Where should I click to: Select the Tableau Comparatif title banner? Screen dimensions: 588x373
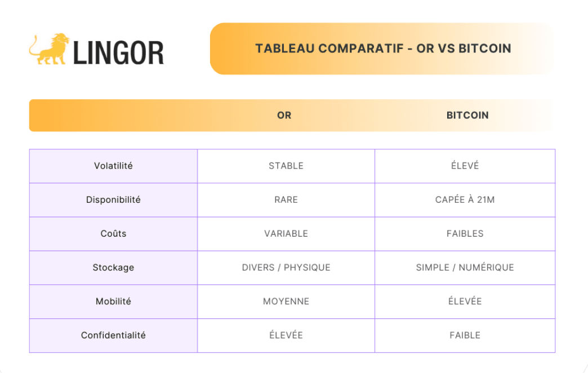point(383,48)
